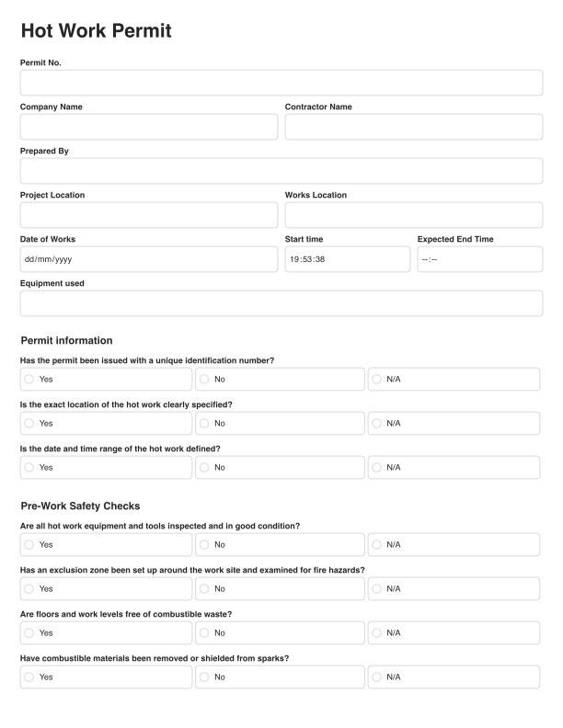The width and height of the screenshot is (563, 728).
Task: Click the Project Location input
Action: [x=148, y=215]
